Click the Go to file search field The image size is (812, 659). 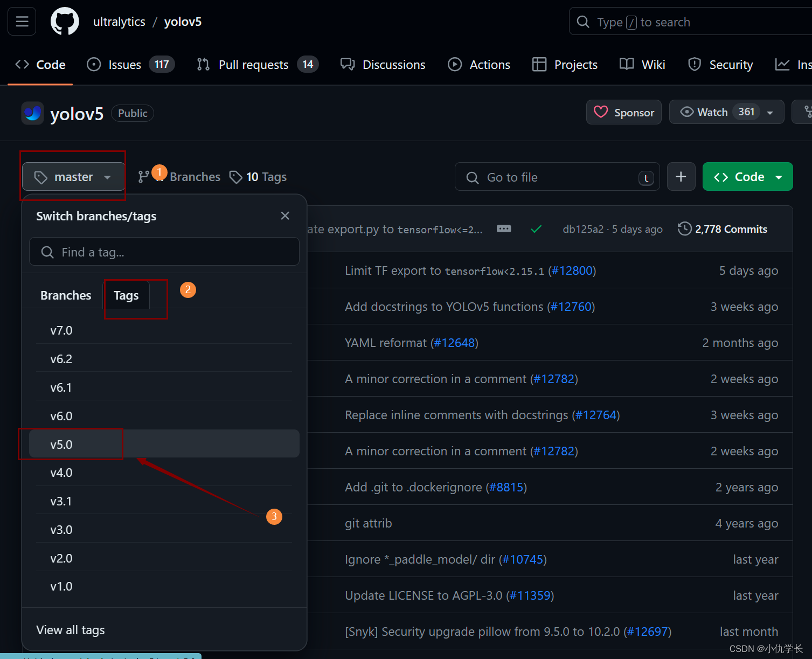pyautogui.click(x=557, y=177)
